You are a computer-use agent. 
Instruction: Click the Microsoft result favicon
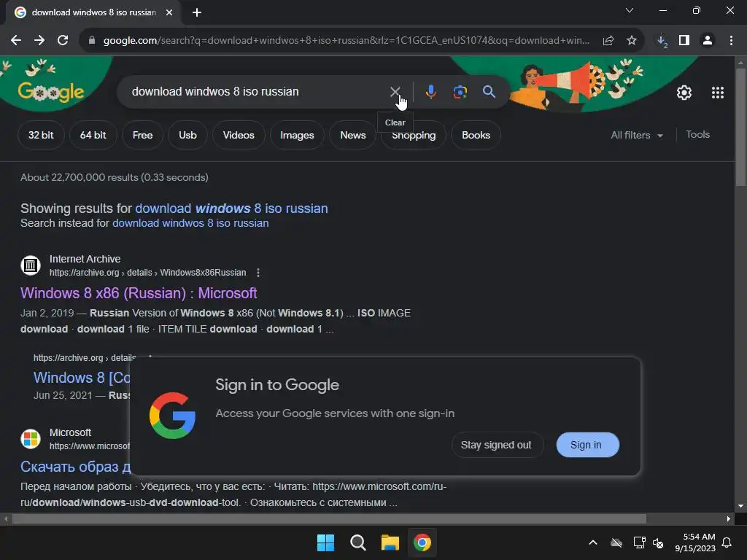pyautogui.click(x=31, y=439)
